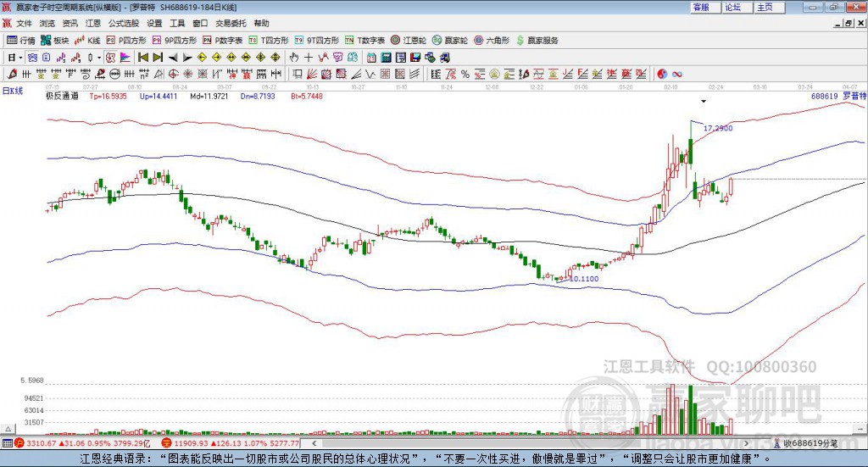
Task: Step chart right with black right arrow
Action: click(187, 58)
